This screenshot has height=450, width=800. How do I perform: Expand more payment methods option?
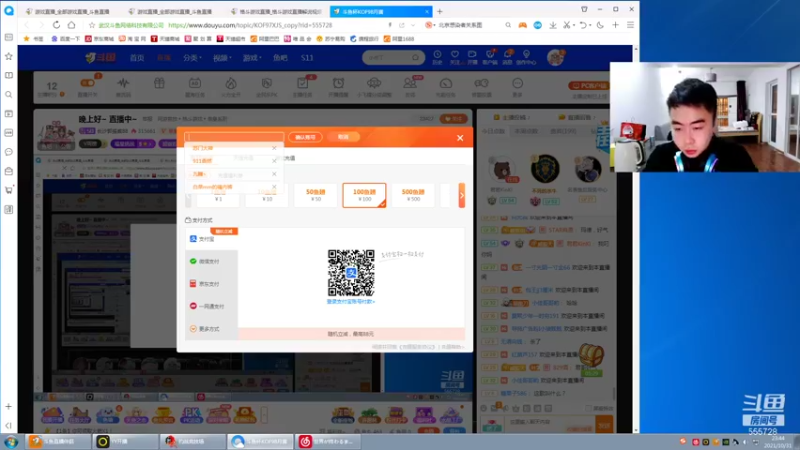[x=211, y=329]
